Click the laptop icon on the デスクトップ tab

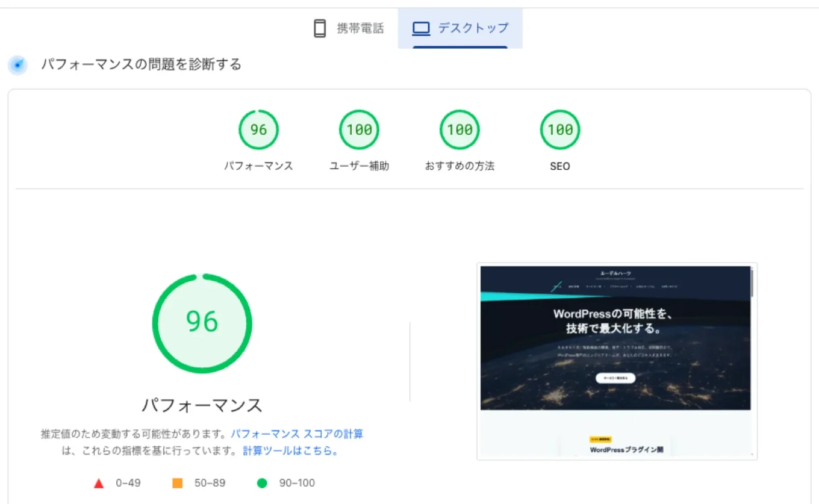coord(420,28)
